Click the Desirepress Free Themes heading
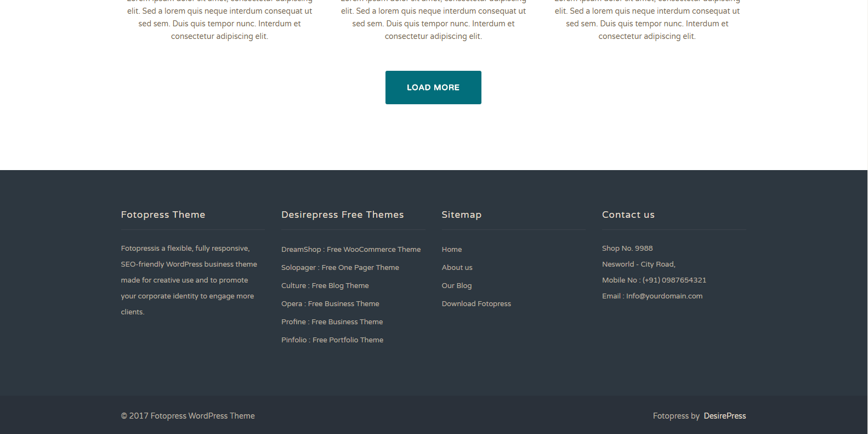 (x=342, y=215)
